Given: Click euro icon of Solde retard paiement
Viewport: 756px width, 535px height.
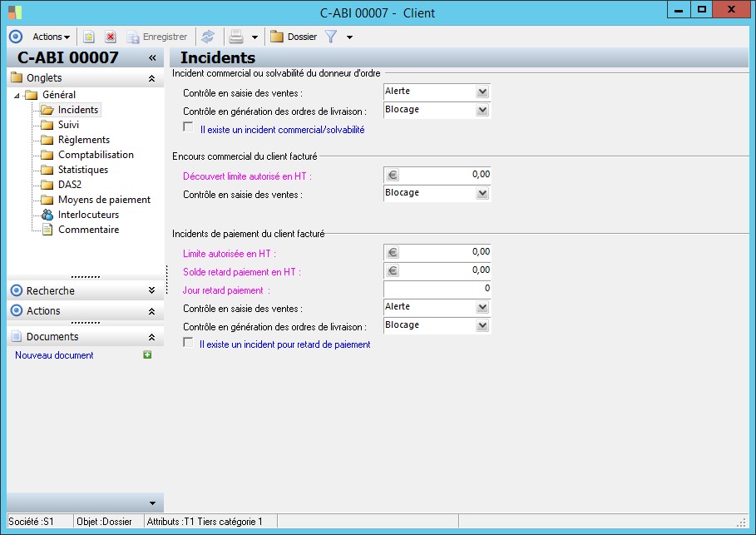Looking at the screenshot, I should click(393, 270).
